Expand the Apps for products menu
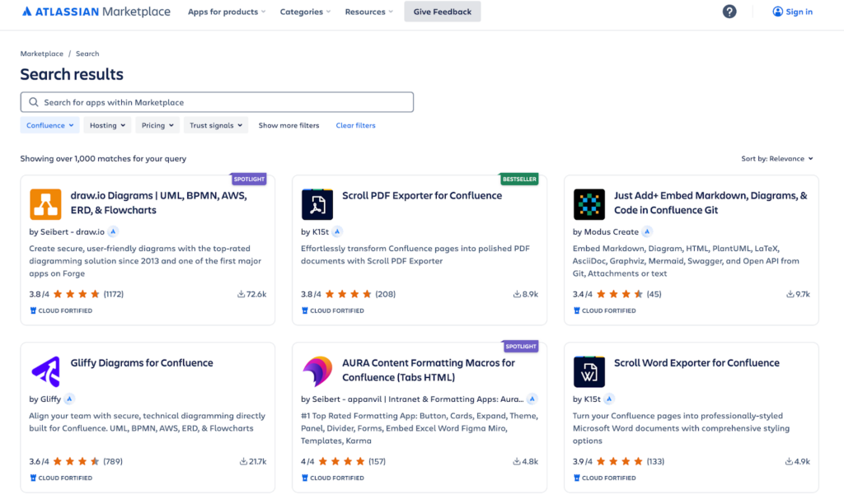 227,12
